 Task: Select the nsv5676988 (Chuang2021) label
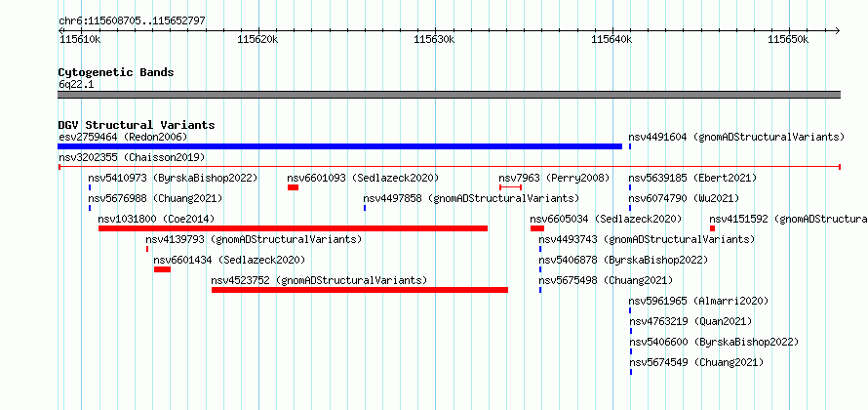[x=155, y=198]
